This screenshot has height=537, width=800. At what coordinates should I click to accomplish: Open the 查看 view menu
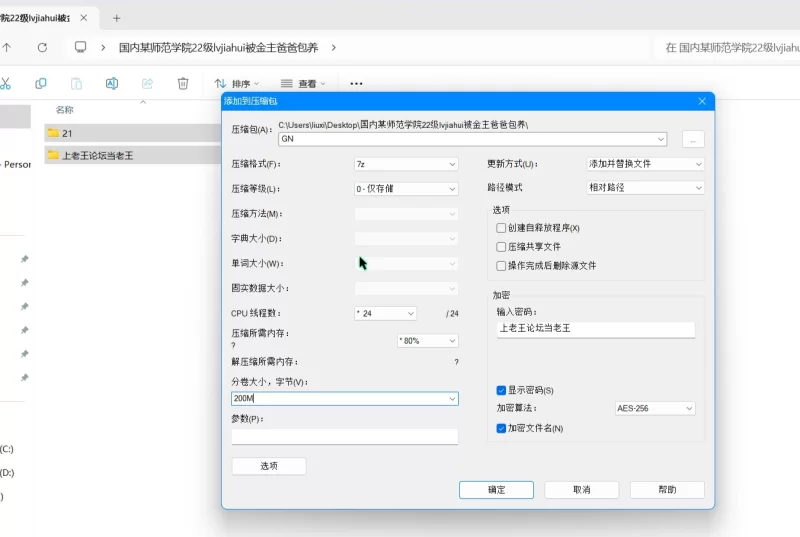click(304, 84)
